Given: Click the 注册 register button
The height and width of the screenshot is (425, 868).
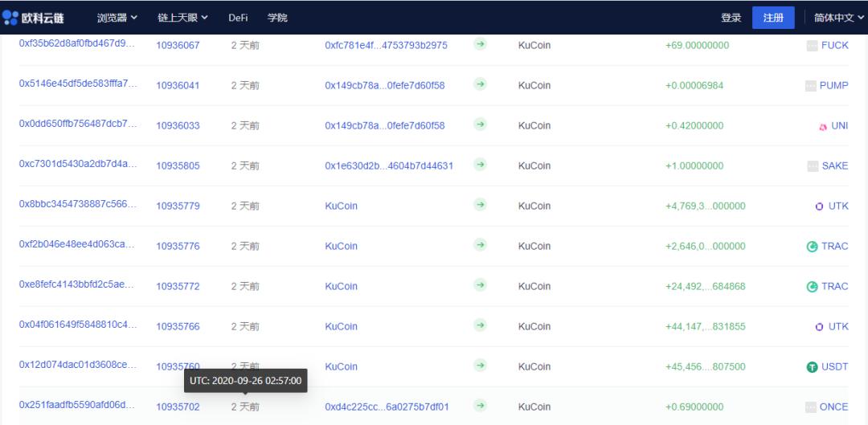Looking at the screenshot, I should coord(773,18).
